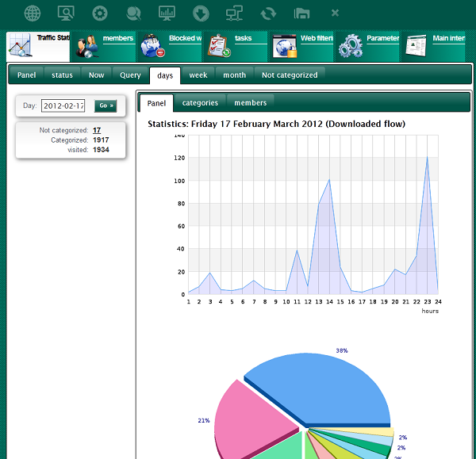Click the globe icon in top toolbar

click(33, 13)
